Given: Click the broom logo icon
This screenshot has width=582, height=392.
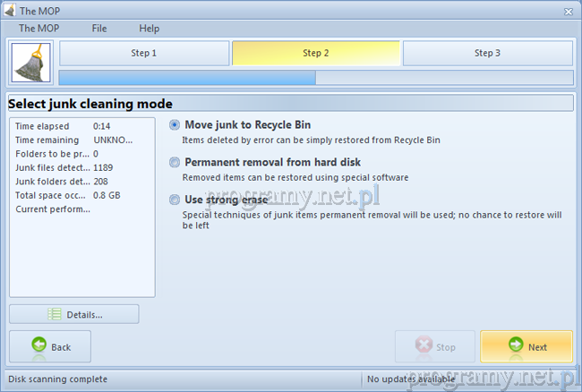Looking at the screenshot, I should coord(30,64).
